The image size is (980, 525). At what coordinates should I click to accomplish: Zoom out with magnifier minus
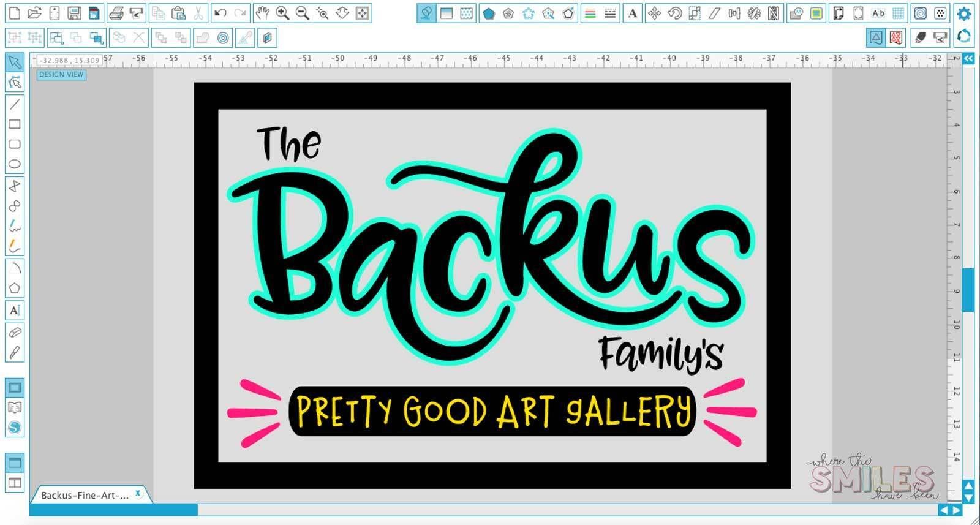pos(302,13)
